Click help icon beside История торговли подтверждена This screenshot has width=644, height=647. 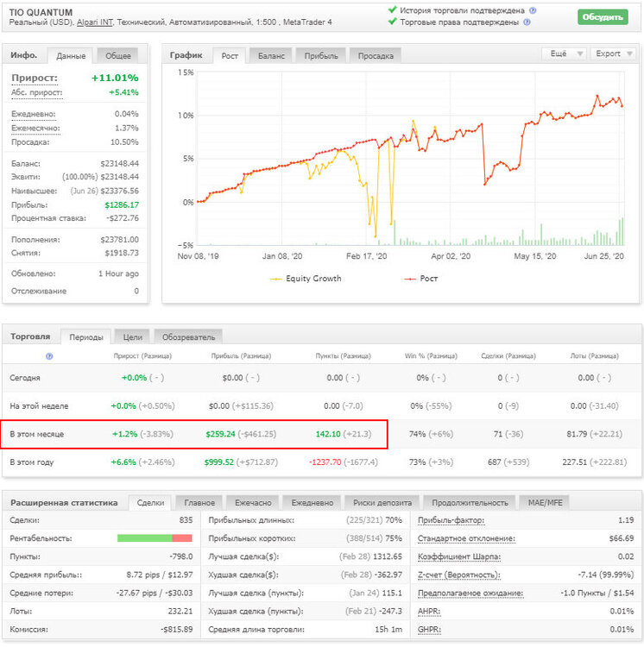[x=533, y=10]
